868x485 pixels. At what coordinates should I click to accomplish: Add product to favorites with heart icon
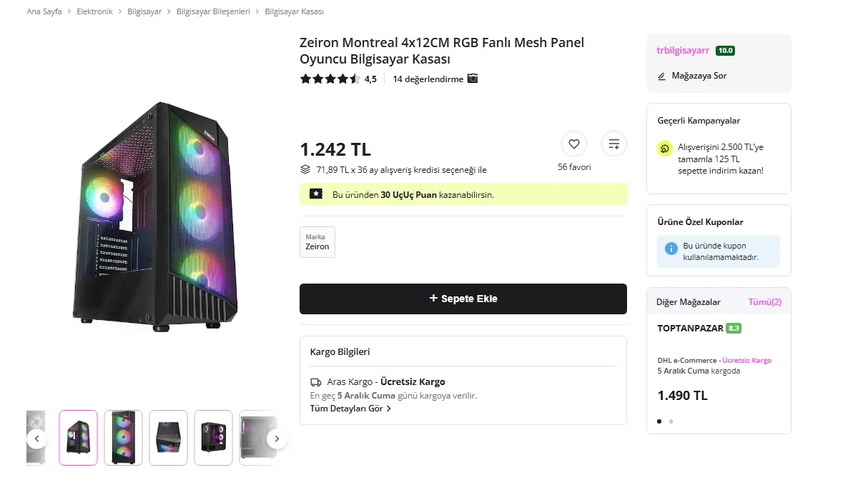click(573, 144)
